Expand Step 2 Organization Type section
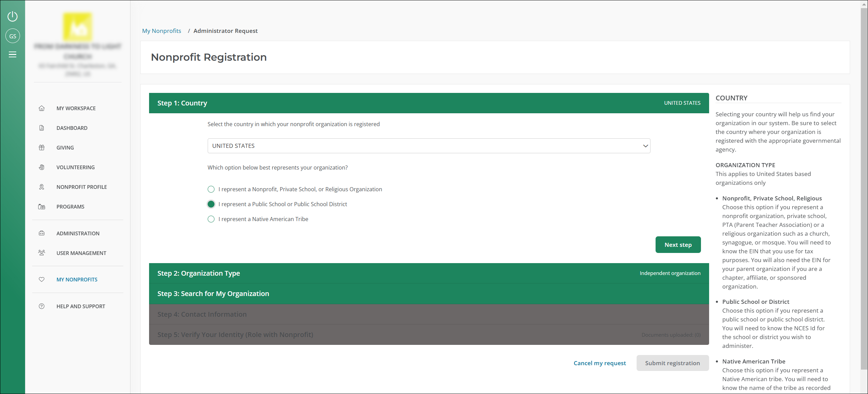This screenshot has width=868, height=394. tap(427, 273)
